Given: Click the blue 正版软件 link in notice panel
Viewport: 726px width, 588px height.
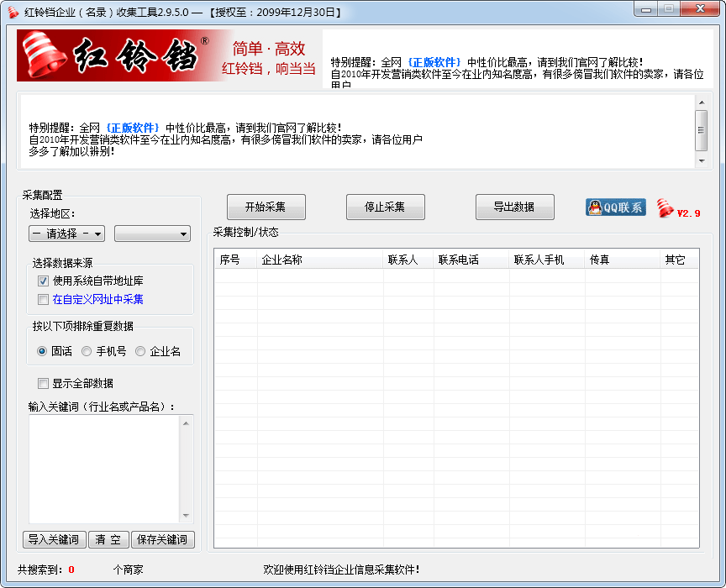Looking at the screenshot, I should (x=133, y=128).
